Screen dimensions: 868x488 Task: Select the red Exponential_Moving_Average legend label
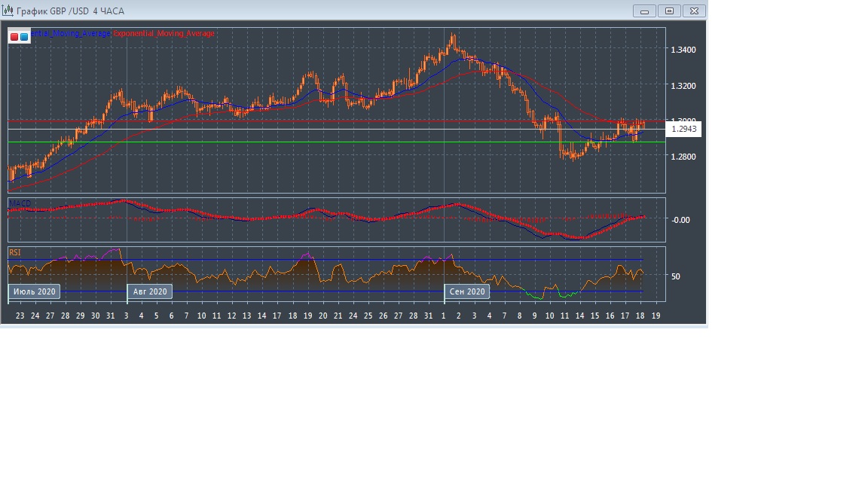tap(164, 34)
